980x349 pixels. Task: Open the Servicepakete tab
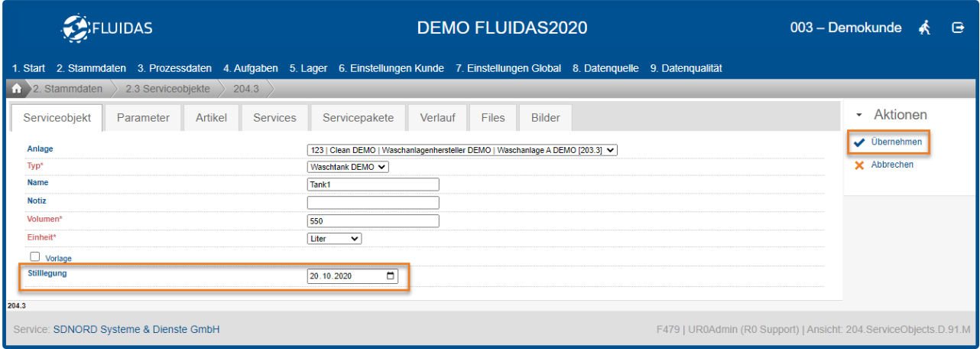[x=358, y=118]
